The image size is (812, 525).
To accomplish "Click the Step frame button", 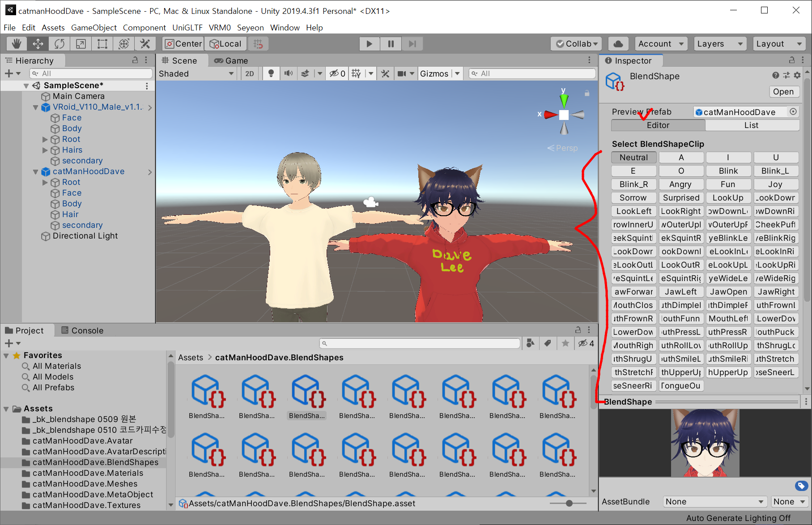I will pos(412,44).
